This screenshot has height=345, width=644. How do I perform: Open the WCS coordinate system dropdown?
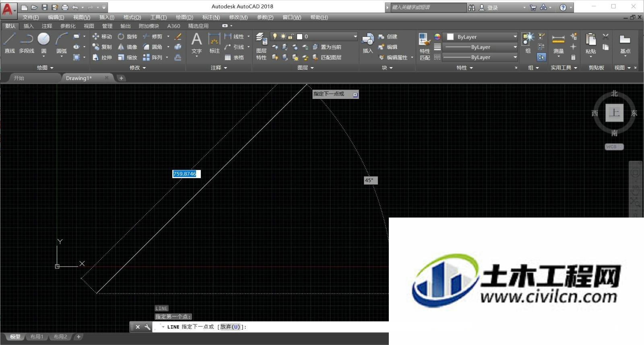[x=614, y=147]
